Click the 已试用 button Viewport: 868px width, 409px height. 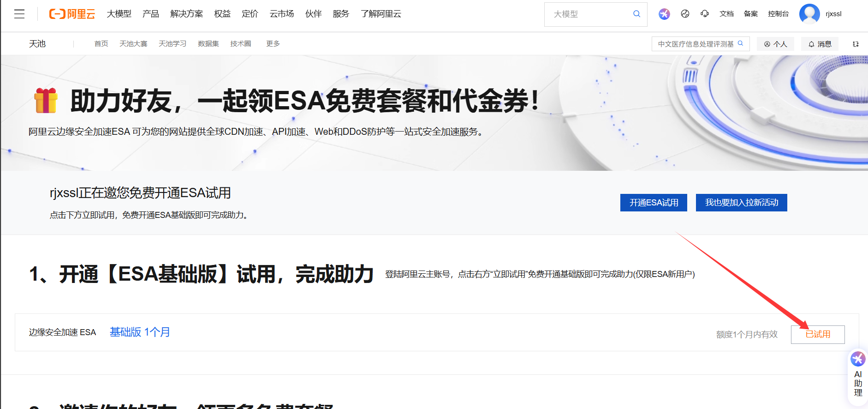pyautogui.click(x=817, y=334)
